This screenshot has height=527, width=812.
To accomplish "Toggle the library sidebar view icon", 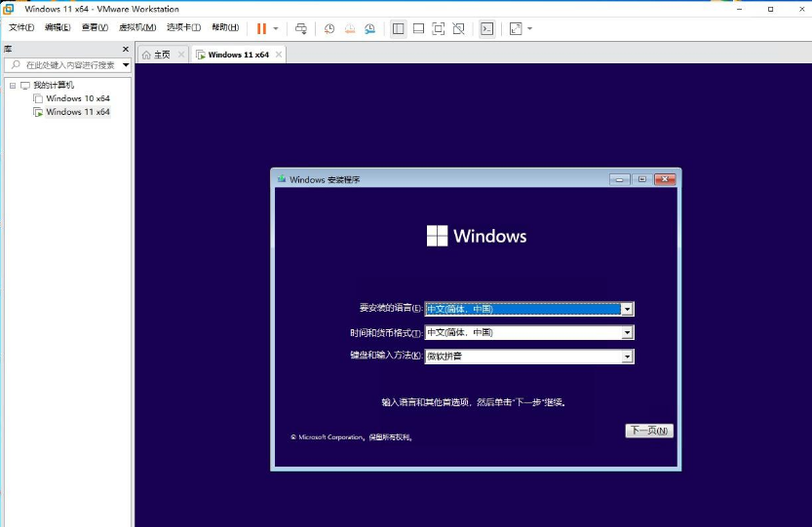I will coord(399,28).
